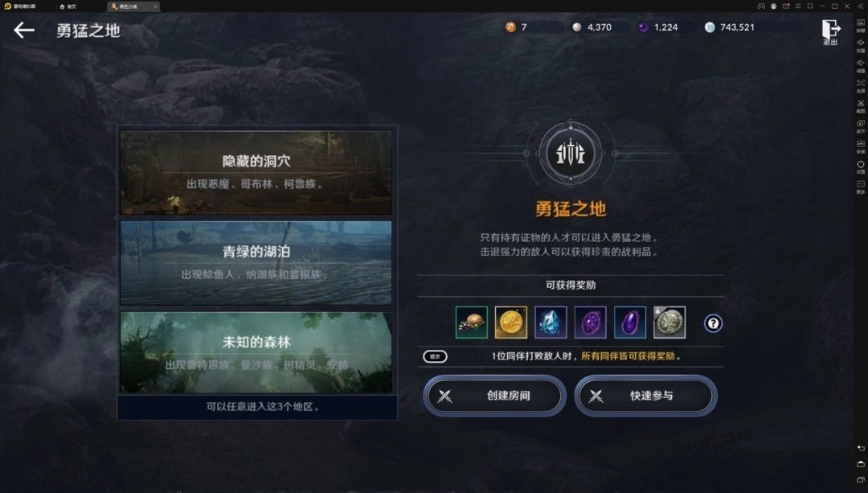The width and height of the screenshot is (868, 493).
Task: Open the emulator hamburger menu
Action: [x=798, y=6]
